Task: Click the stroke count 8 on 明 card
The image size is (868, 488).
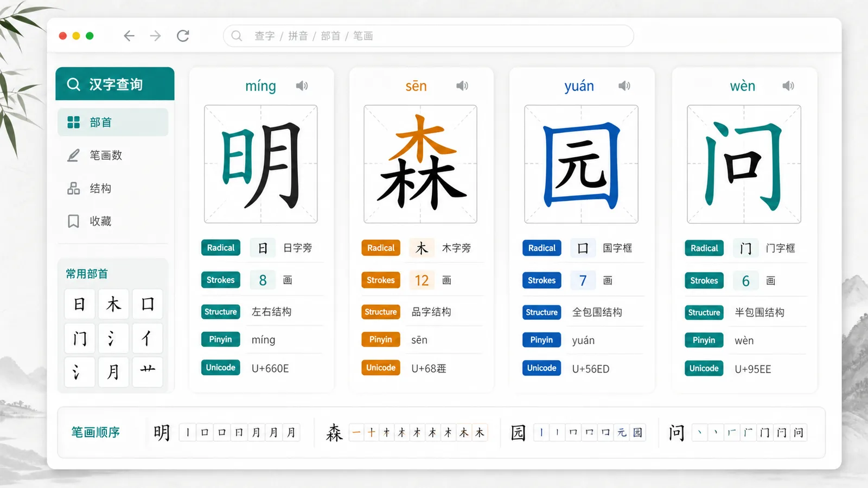Action: pyautogui.click(x=263, y=280)
